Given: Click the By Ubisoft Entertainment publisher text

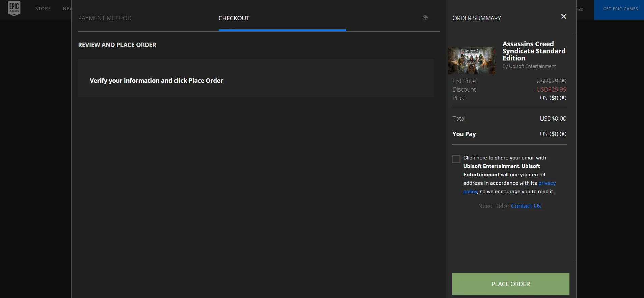Looking at the screenshot, I should (x=529, y=66).
